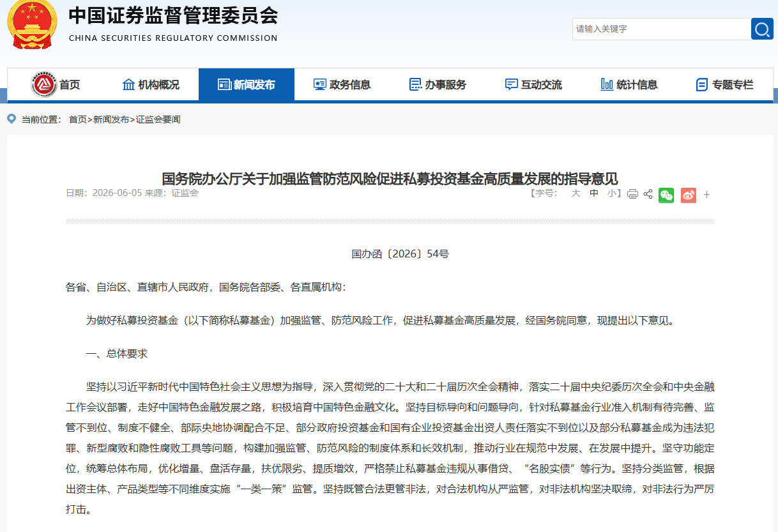Click the print icon
Viewport: 778px width, 532px height.
[x=632, y=194]
